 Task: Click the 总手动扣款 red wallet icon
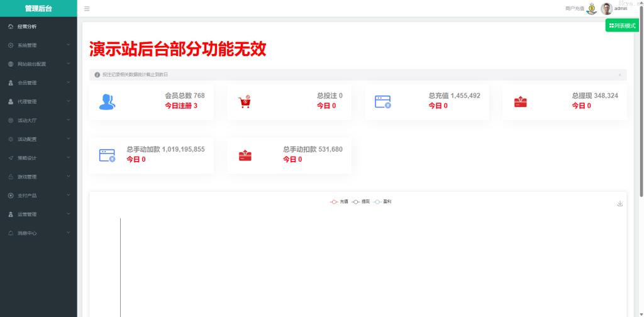[x=245, y=155]
